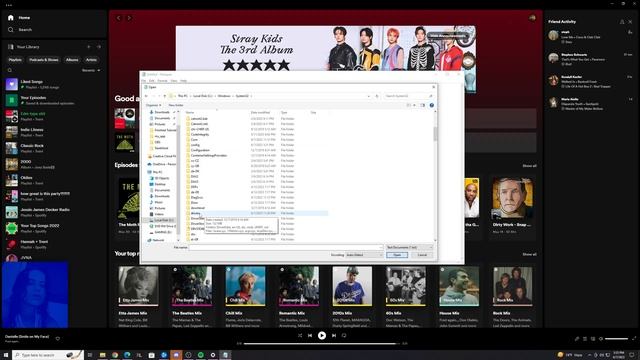Click Show all next to Episodes
The width and height of the screenshot is (640, 360).
point(529,166)
